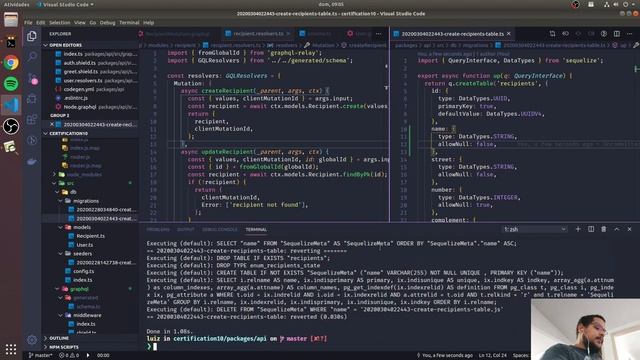The width and height of the screenshot is (640, 360).
Task: Show errors and warnings count in status bar
Action: pos(69,356)
